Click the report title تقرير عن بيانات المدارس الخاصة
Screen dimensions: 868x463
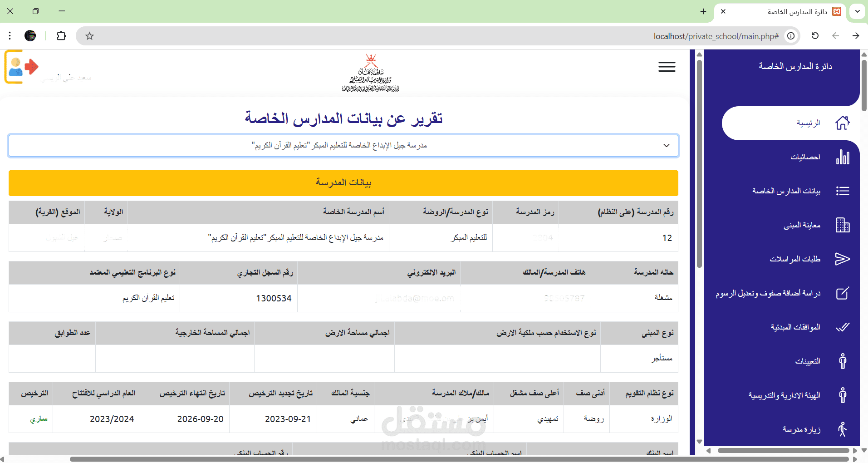click(343, 118)
